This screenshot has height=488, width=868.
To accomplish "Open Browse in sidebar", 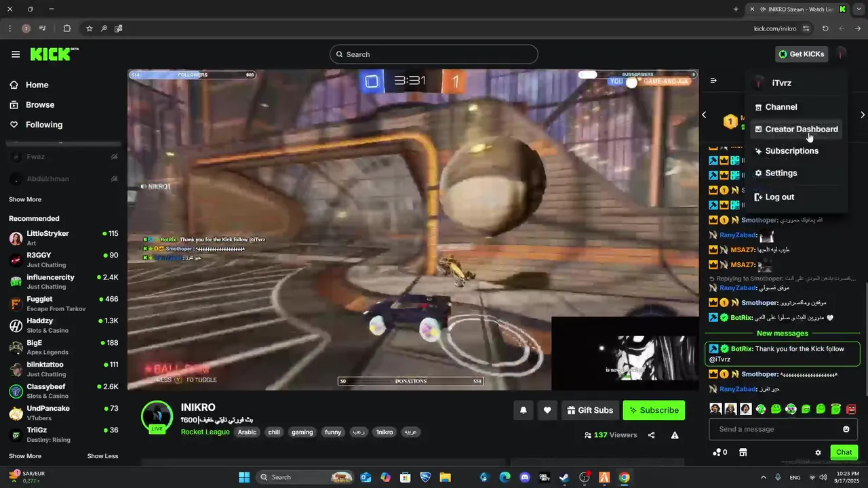I will [40, 105].
